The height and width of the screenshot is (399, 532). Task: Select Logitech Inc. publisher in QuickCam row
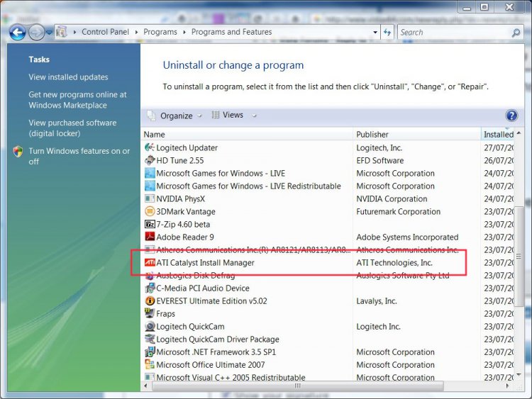click(x=378, y=327)
